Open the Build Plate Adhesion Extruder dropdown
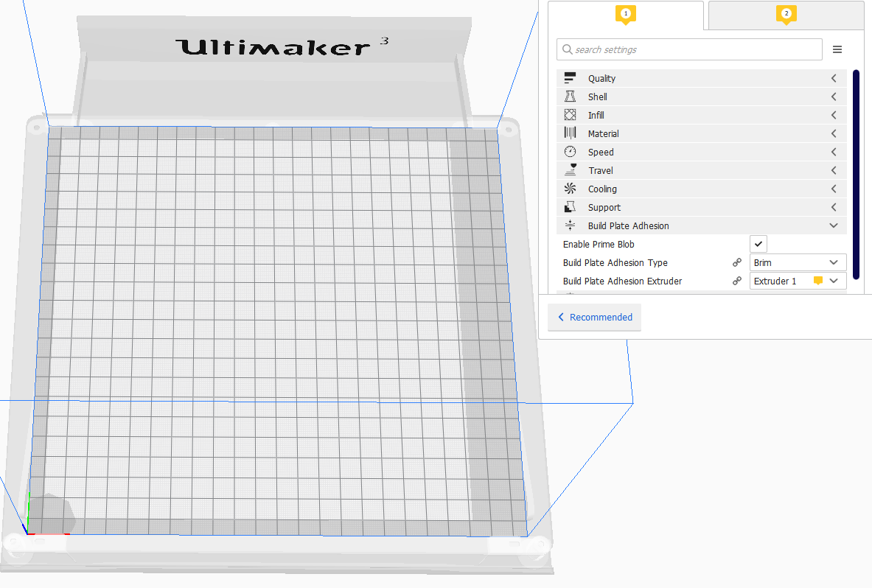 tap(798, 281)
